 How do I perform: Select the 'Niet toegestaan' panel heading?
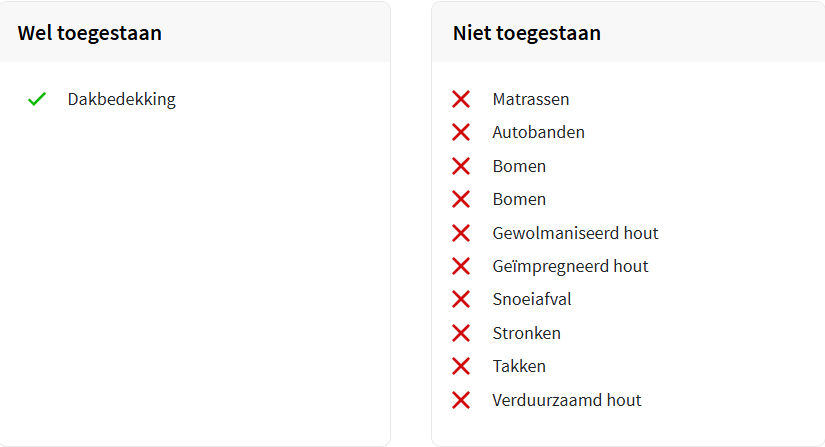[x=527, y=33]
